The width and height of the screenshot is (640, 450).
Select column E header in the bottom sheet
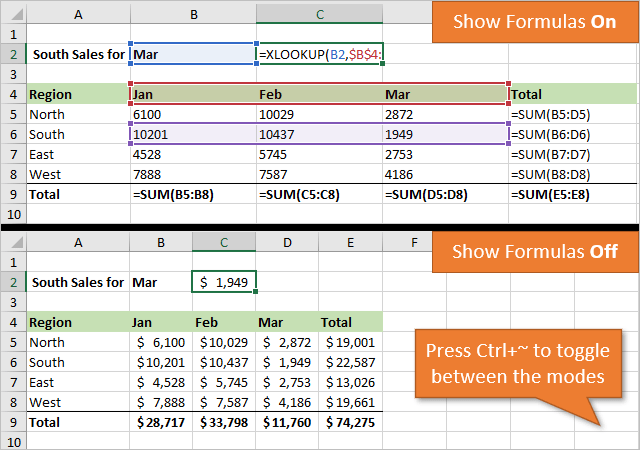[349, 242]
